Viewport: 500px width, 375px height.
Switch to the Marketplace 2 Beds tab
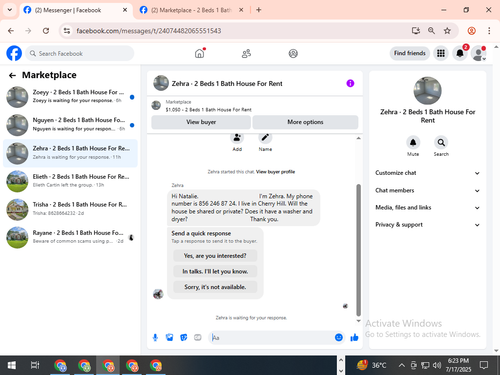point(191,10)
